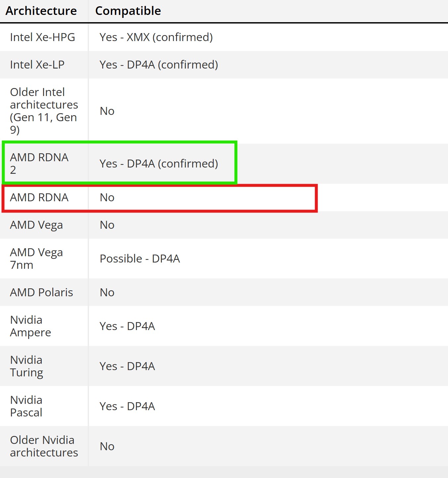Click the Older Intel architectures cell

click(x=44, y=111)
